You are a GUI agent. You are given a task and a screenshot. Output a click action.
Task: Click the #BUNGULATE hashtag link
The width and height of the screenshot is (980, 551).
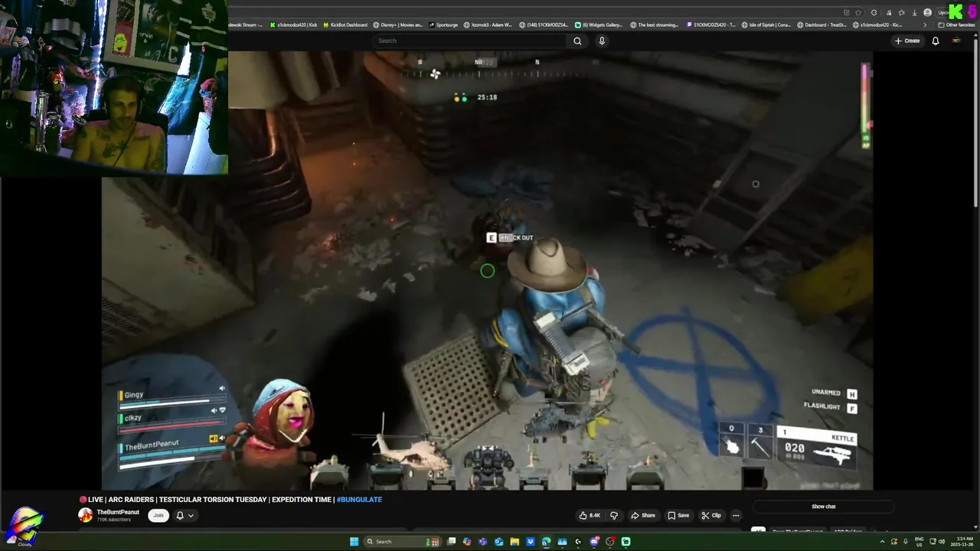click(359, 500)
